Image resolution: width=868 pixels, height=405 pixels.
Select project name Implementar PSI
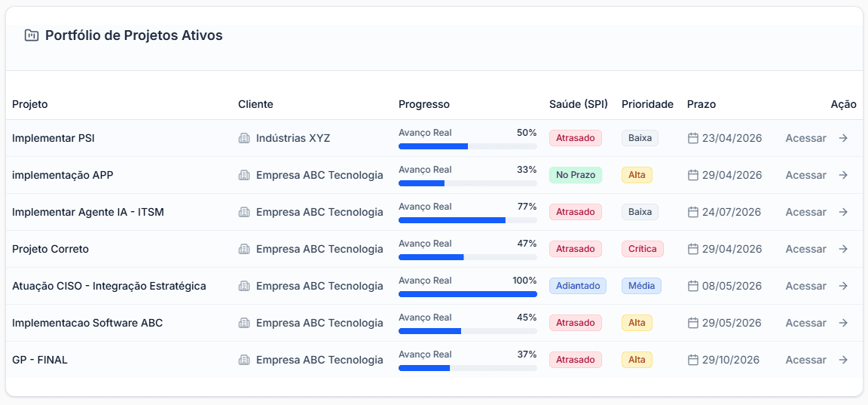click(x=53, y=138)
